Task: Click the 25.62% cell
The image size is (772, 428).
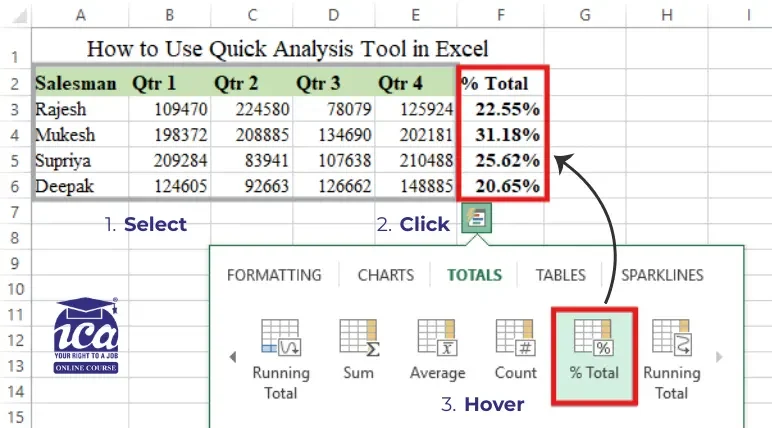Action: click(502, 160)
